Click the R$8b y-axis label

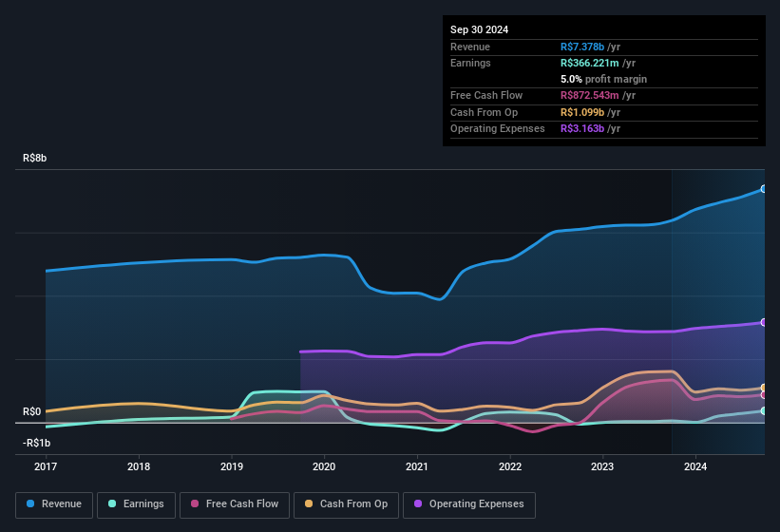click(x=35, y=158)
